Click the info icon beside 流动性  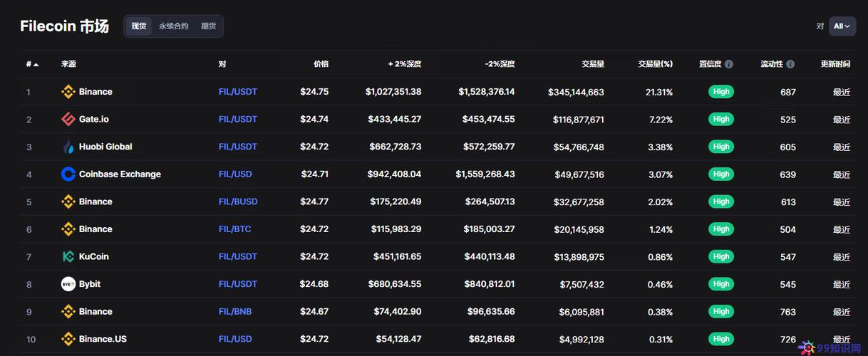coord(790,64)
